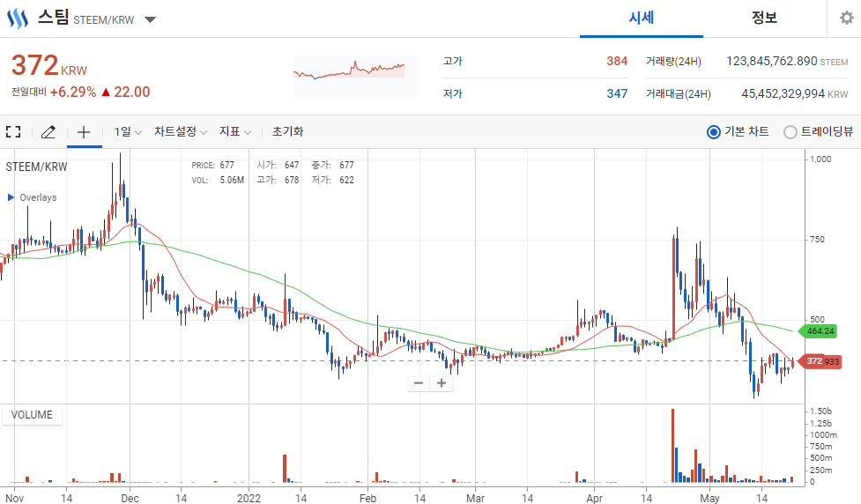This screenshot has width=861, height=504.
Task: Click the Steem coin logo icon
Action: point(17,19)
